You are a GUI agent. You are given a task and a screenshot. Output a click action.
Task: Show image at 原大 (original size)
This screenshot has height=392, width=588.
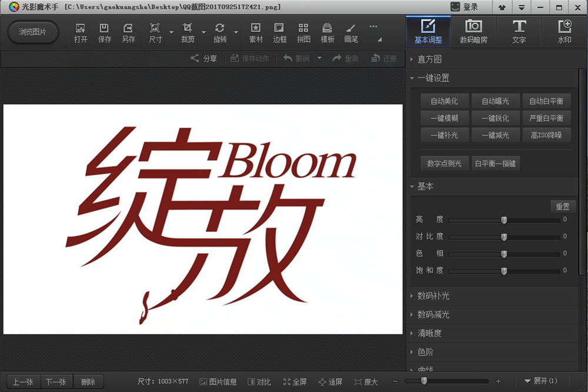click(x=366, y=382)
